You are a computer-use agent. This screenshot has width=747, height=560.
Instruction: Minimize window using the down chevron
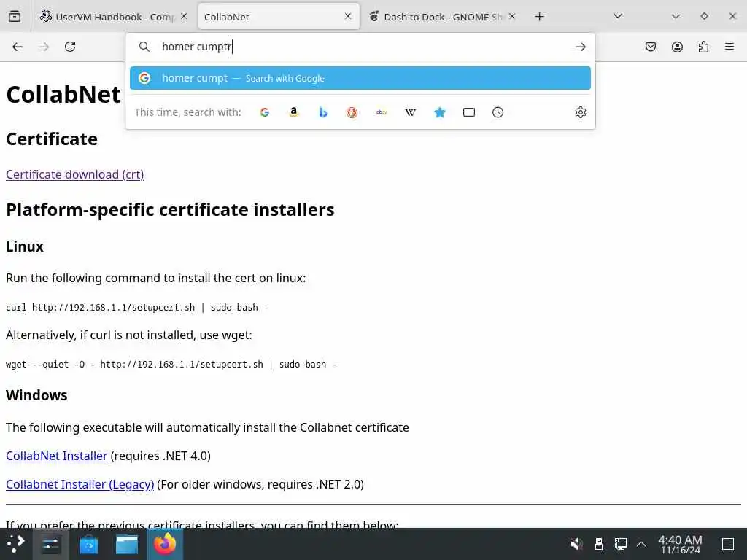(x=676, y=16)
